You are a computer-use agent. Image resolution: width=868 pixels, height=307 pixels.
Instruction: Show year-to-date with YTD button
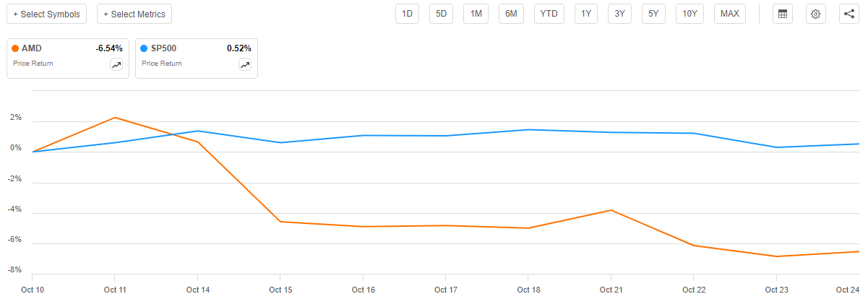coord(549,14)
